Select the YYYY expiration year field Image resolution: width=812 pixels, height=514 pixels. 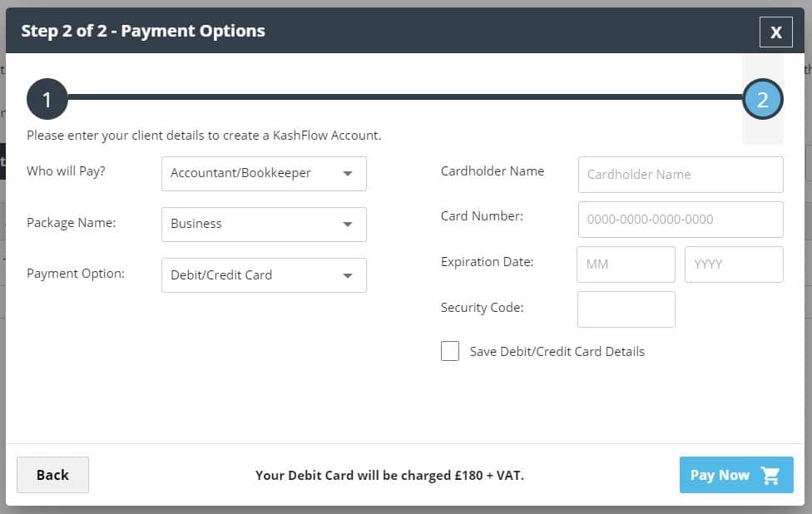click(x=734, y=264)
